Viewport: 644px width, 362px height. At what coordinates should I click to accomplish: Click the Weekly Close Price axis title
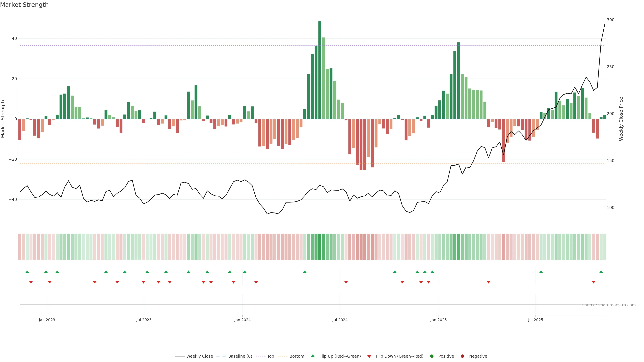(x=621, y=119)
